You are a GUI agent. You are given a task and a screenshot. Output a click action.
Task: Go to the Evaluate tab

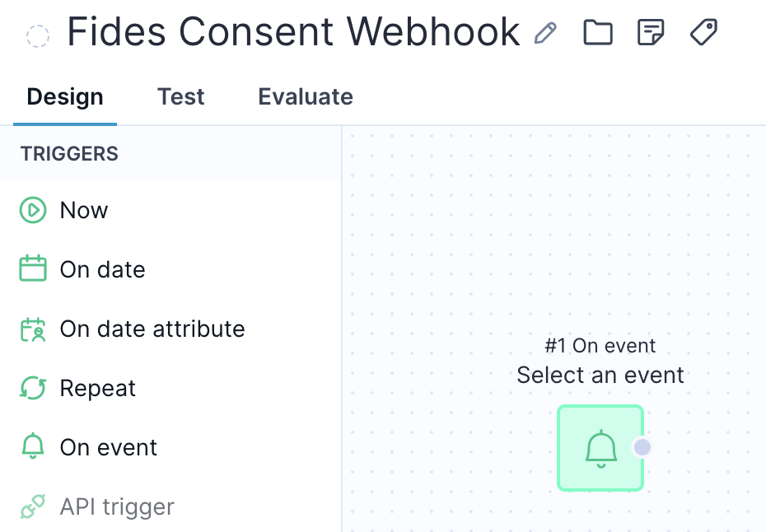(x=306, y=97)
